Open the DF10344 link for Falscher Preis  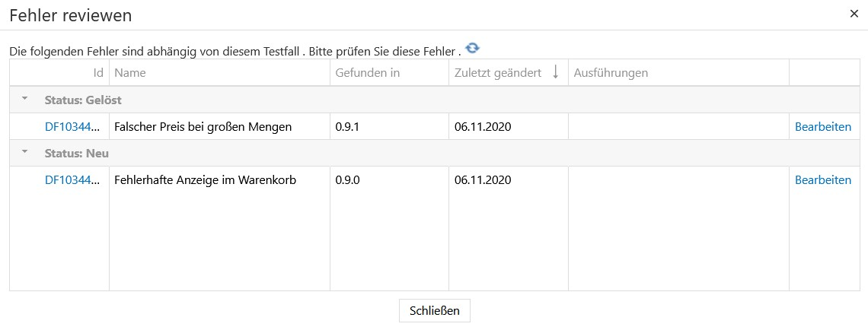click(72, 127)
